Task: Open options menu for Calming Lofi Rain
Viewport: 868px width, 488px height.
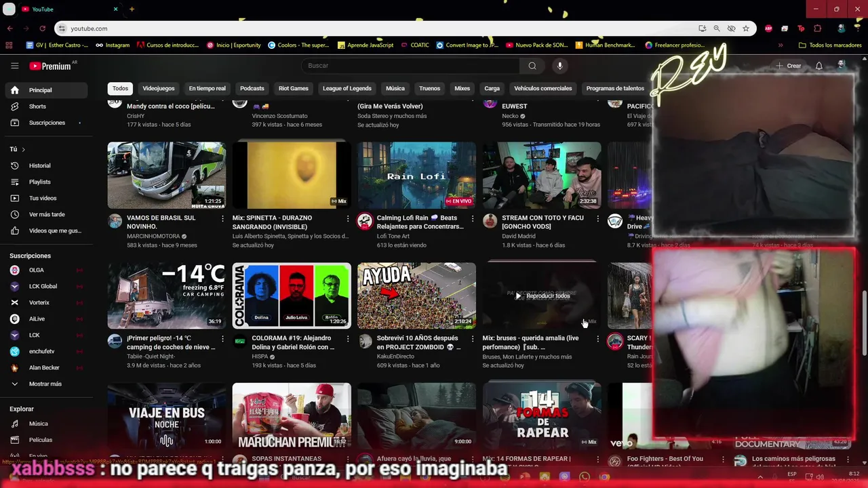Action: [473, 218]
